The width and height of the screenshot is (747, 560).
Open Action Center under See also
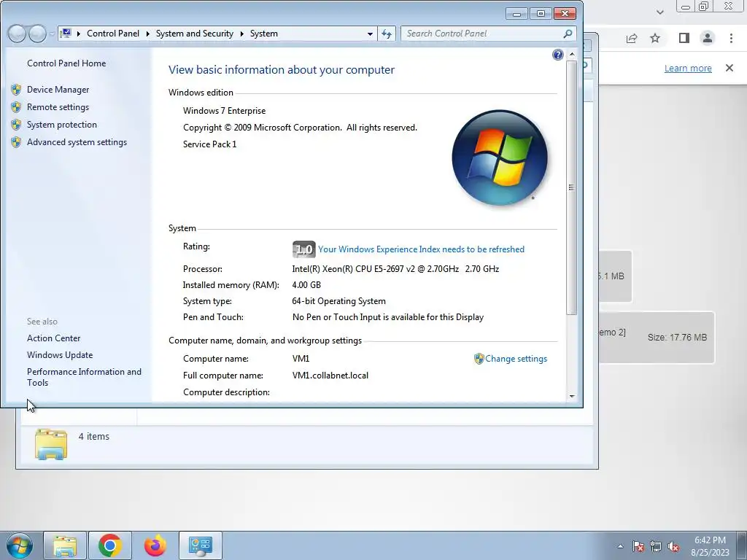53,338
